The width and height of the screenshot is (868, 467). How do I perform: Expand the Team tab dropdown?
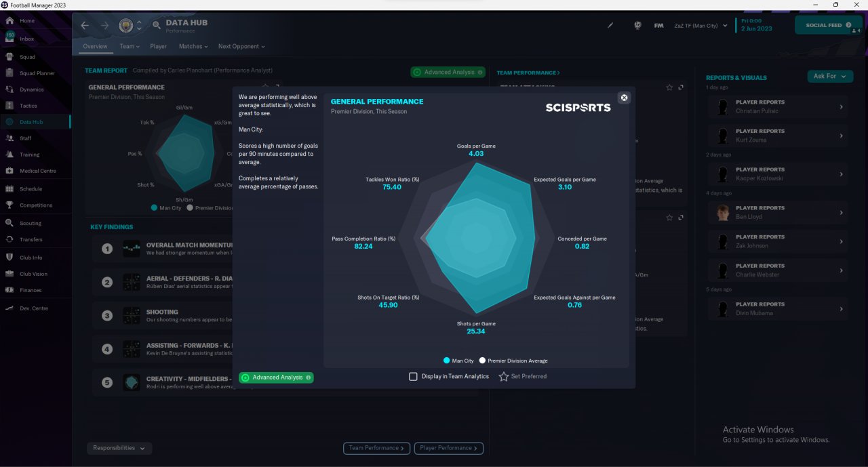(x=130, y=47)
